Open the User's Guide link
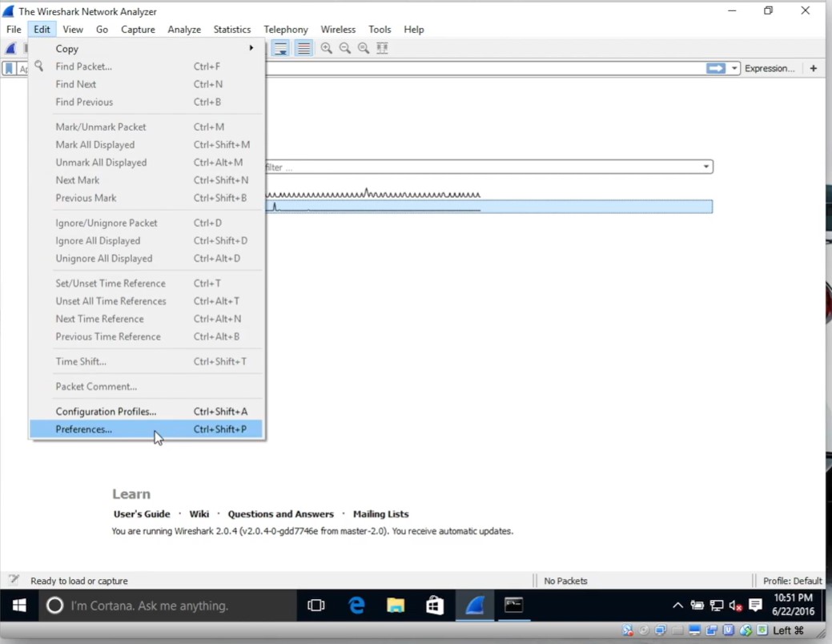 (x=142, y=514)
